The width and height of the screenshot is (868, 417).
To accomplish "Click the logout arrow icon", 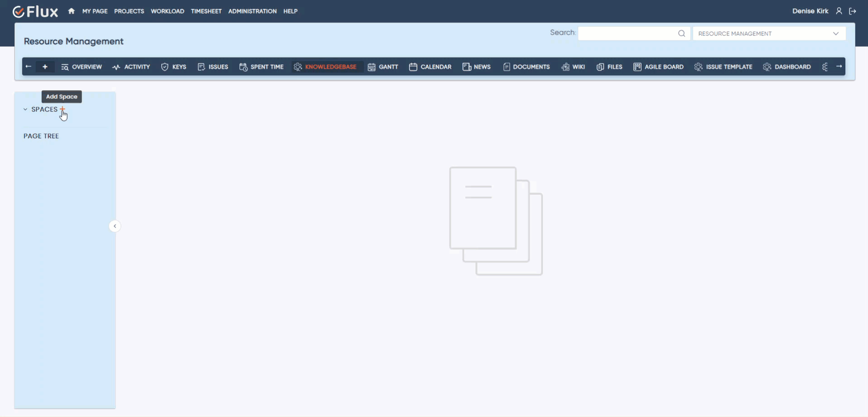I will [x=854, y=11].
